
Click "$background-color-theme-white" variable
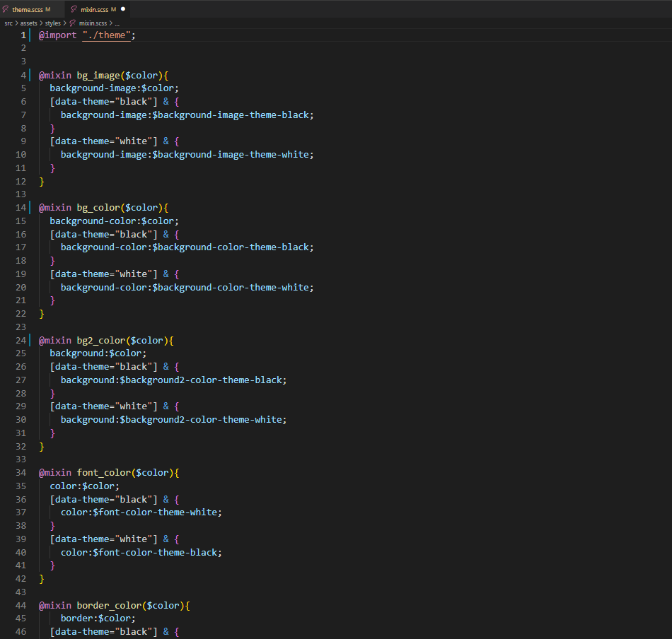[230, 288]
